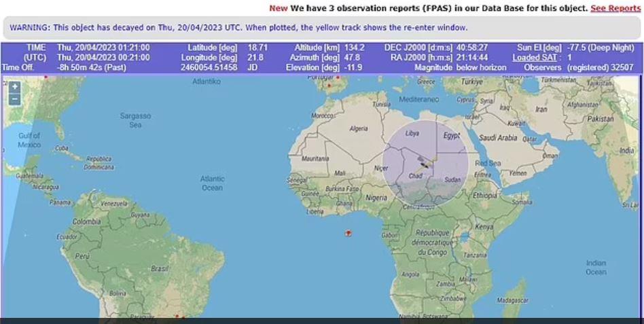The height and width of the screenshot is (324, 644).
Task: Click on Nigeria on the map
Action: pos(380,197)
